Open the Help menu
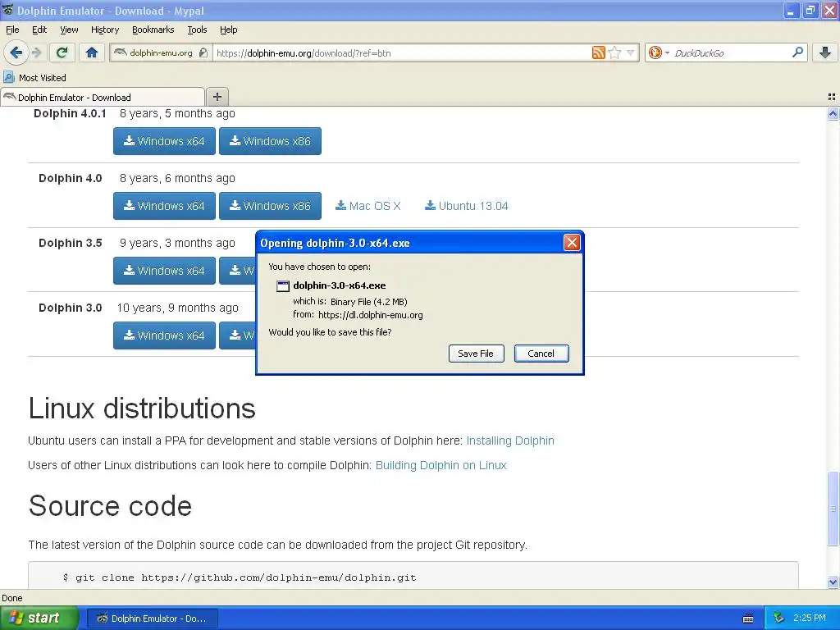Image resolution: width=840 pixels, height=630 pixels. (228, 30)
